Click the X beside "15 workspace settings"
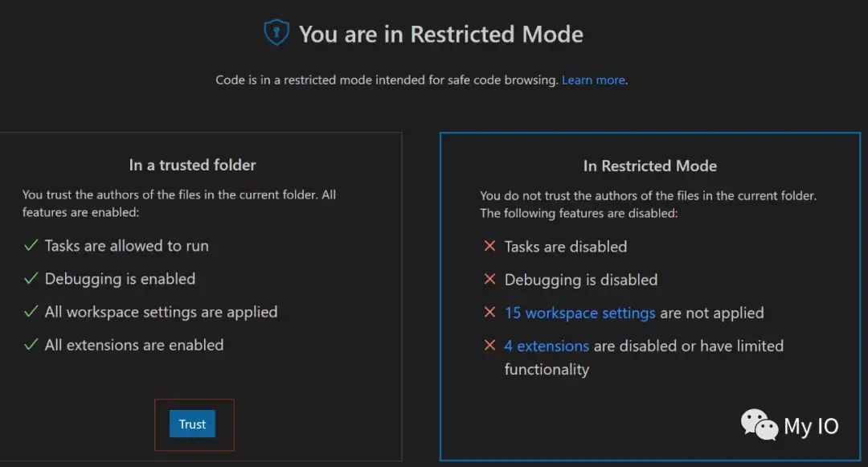868x467 pixels. [489, 313]
